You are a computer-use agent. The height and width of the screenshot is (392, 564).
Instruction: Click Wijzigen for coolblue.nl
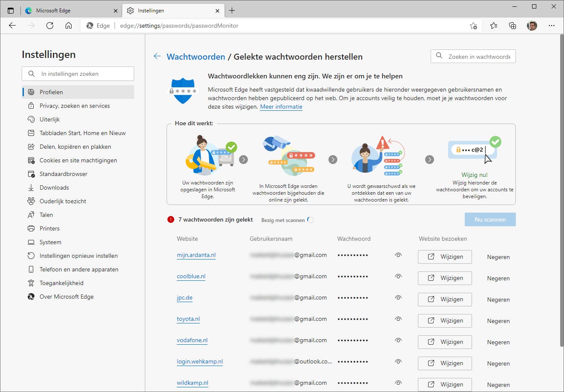click(445, 278)
